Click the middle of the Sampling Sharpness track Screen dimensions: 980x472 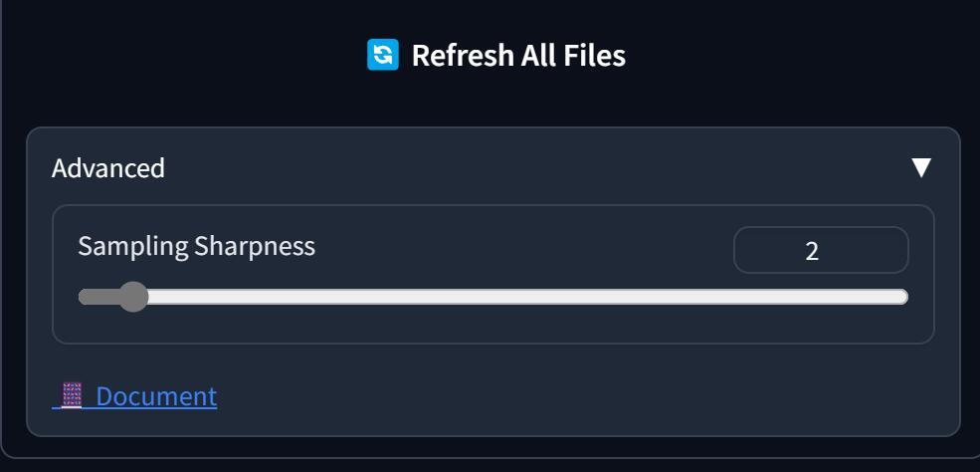(x=493, y=297)
